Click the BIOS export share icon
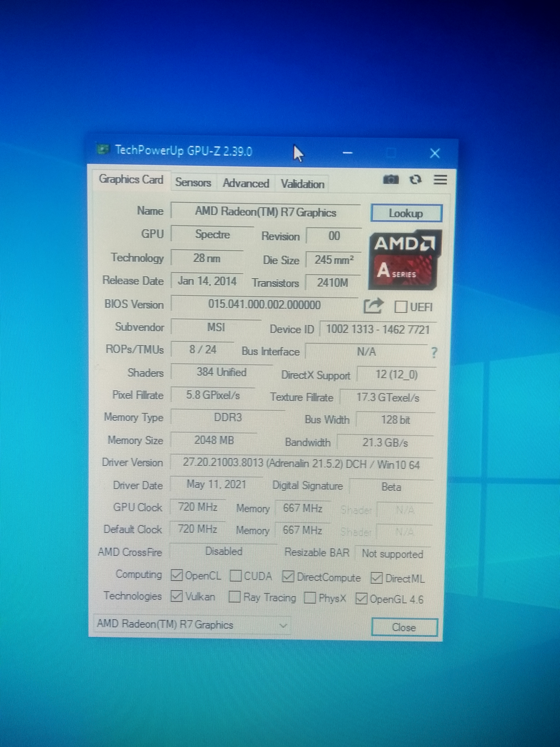The height and width of the screenshot is (747, 560). [373, 306]
